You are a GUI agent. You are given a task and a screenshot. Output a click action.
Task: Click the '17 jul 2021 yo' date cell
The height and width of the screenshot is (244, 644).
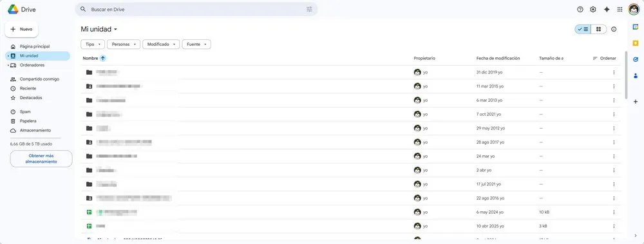point(488,184)
